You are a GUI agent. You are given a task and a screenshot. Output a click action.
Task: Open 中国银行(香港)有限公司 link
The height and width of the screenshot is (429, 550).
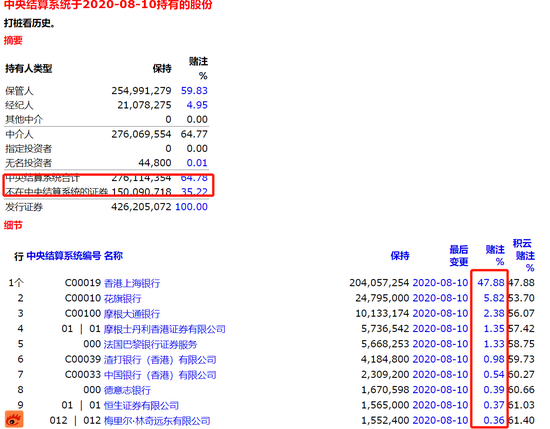[160, 375]
